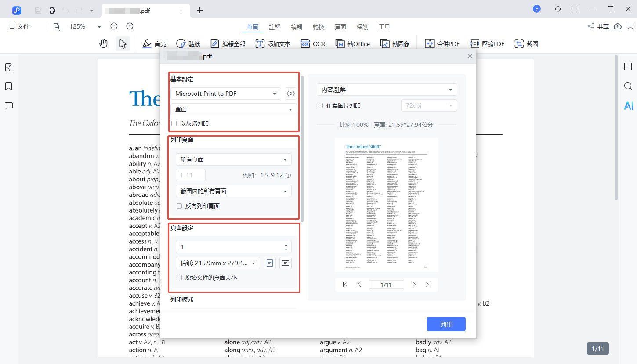This screenshot has width=637, height=364.
Task: Select the hand pan tool
Action: click(x=104, y=43)
